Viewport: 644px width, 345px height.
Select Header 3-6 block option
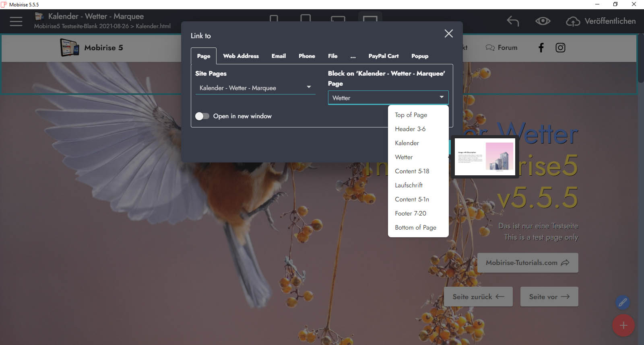418,129
